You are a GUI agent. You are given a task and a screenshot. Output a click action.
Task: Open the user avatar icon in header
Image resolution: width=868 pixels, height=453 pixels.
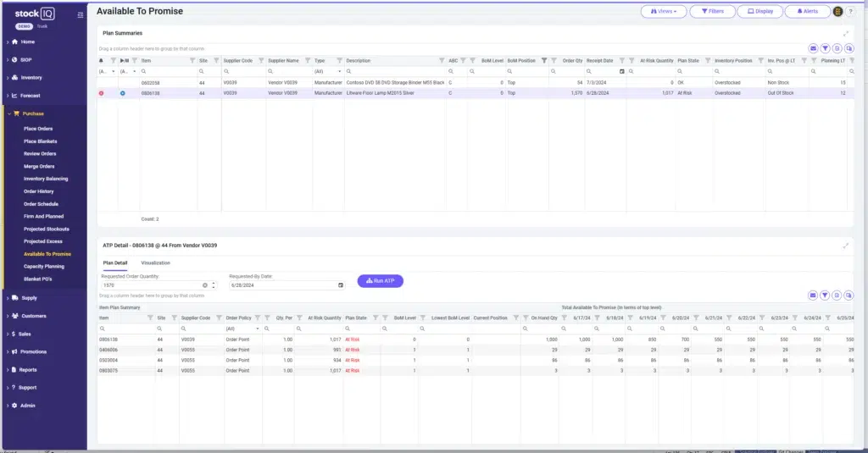tap(837, 11)
